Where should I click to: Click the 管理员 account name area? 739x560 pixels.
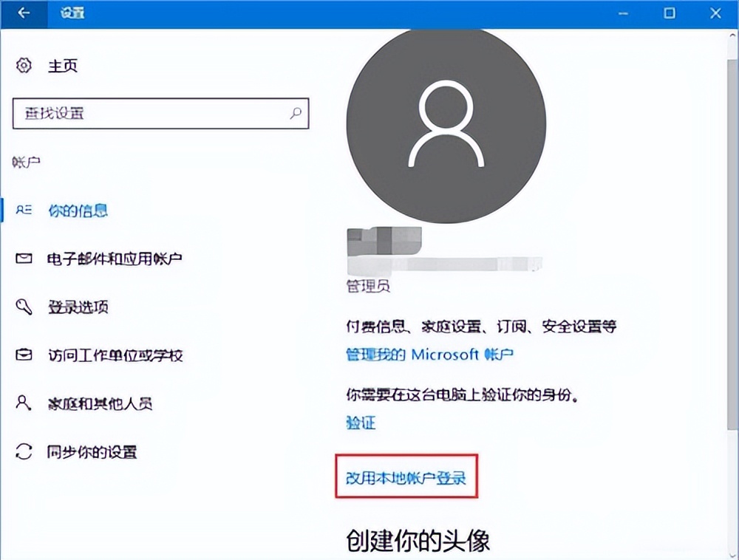click(x=368, y=287)
